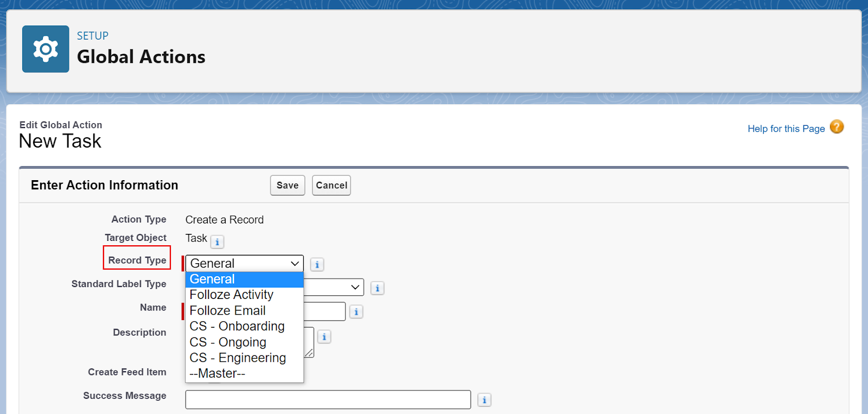Viewport: 868px width, 414px height.
Task: Select Folloze Activity from the record type list
Action: click(232, 295)
